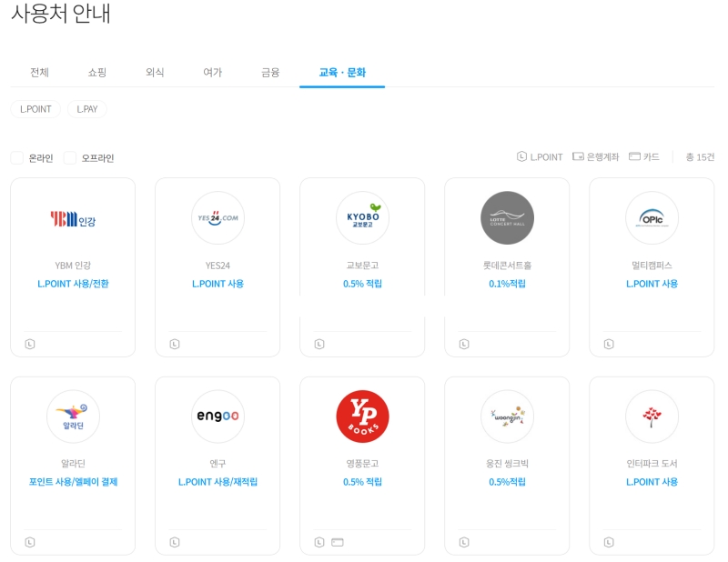Image resolution: width=728 pixels, height=562 pixels.
Task: Click 포인트 사용/엘페이 결제 link
Action: [x=73, y=482]
